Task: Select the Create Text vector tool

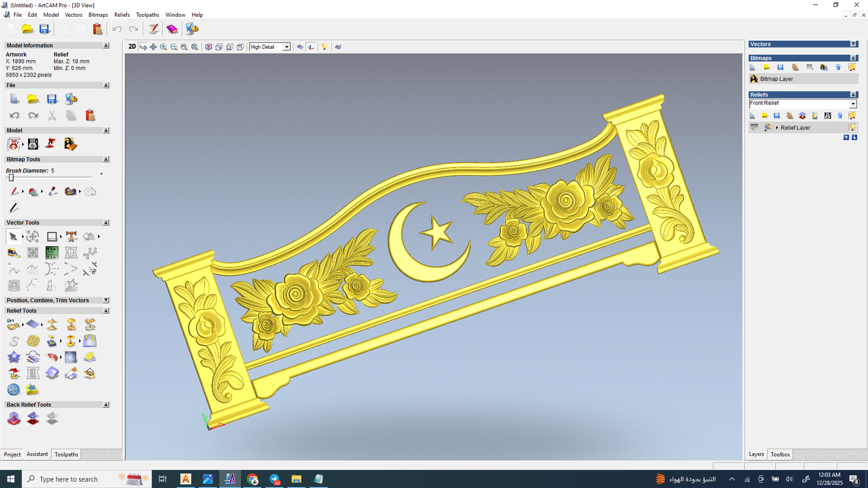Action: (x=71, y=236)
